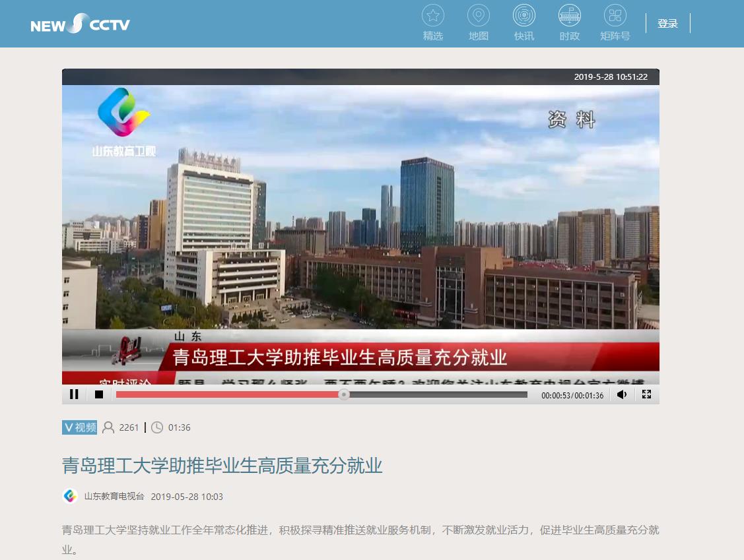Stop the video with the square button
Image resolution: width=744 pixels, height=560 pixels.
point(99,394)
